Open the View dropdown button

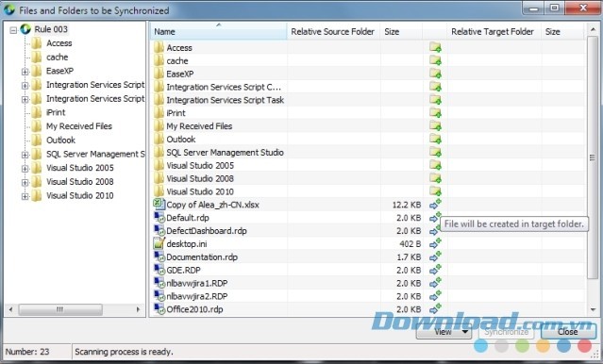click(x=444, y=331)
